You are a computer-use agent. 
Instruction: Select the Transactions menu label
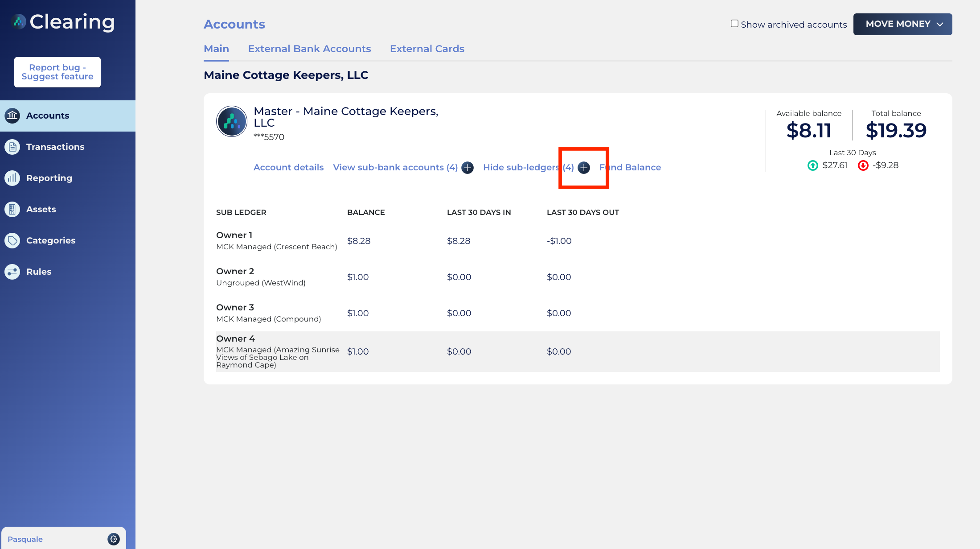55,147
